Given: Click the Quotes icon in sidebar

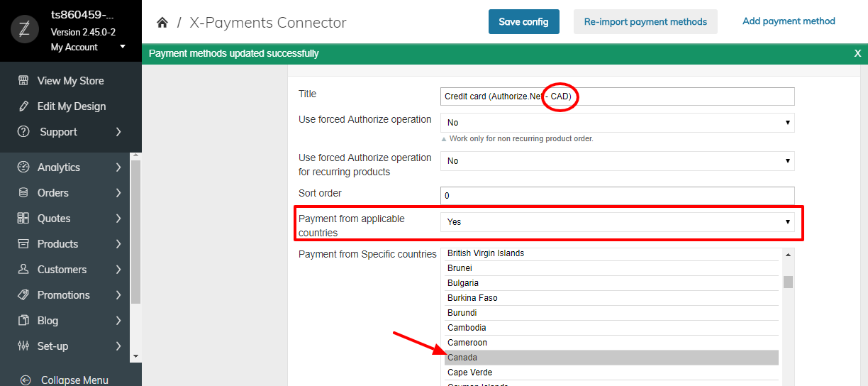Looking at the screenshot, I should 23,219.
